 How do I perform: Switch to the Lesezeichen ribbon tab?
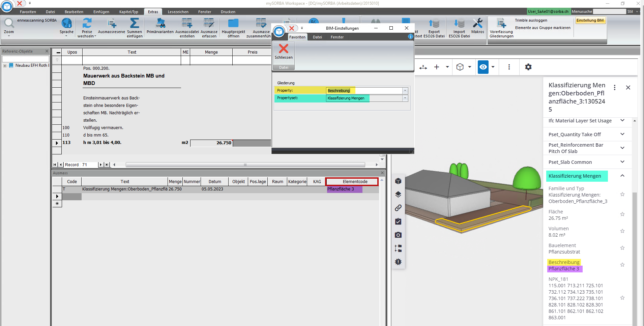click(x=178, y=12)
